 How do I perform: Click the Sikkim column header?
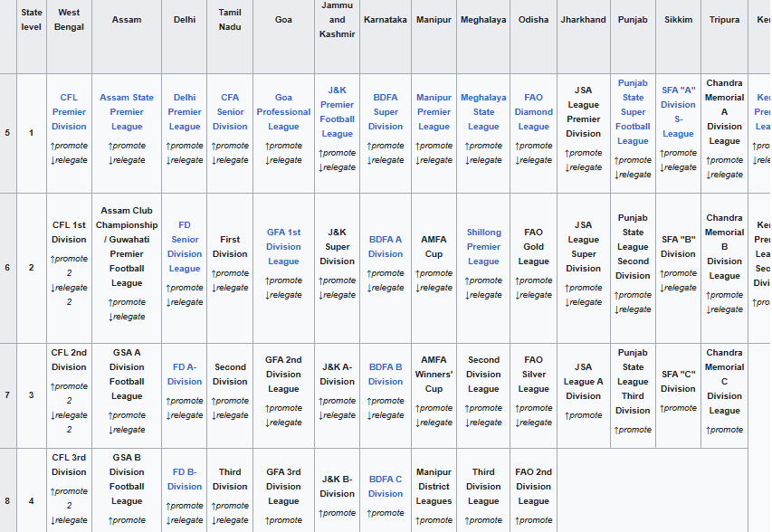pos(678,20)
